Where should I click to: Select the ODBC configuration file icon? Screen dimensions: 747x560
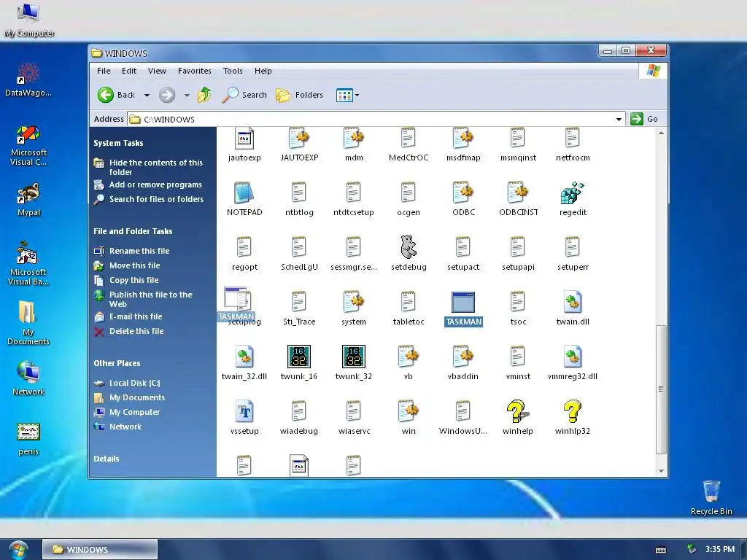click(x=463, y=192)
